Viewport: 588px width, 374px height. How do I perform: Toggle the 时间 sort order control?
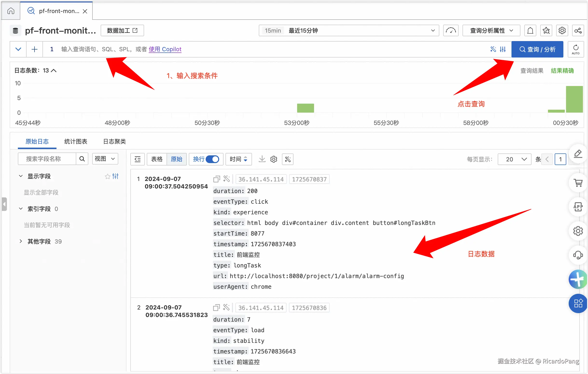point(238,159)
